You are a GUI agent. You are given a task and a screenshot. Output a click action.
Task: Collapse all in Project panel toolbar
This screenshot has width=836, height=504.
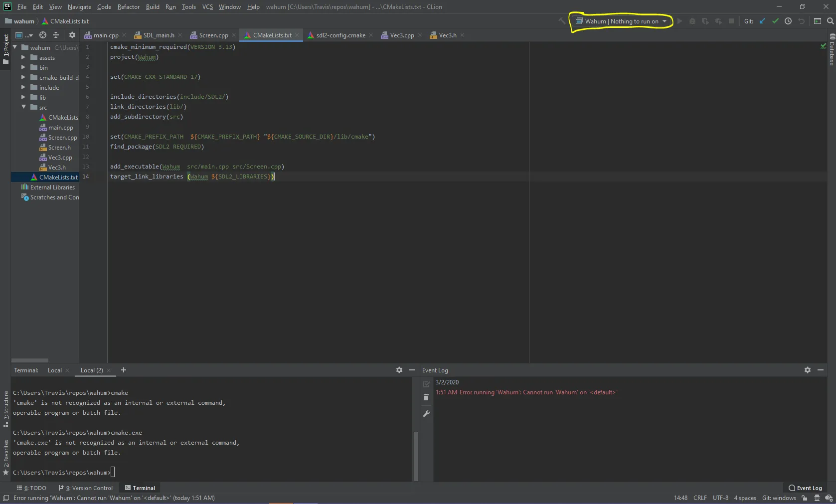[x=56, y=35]
